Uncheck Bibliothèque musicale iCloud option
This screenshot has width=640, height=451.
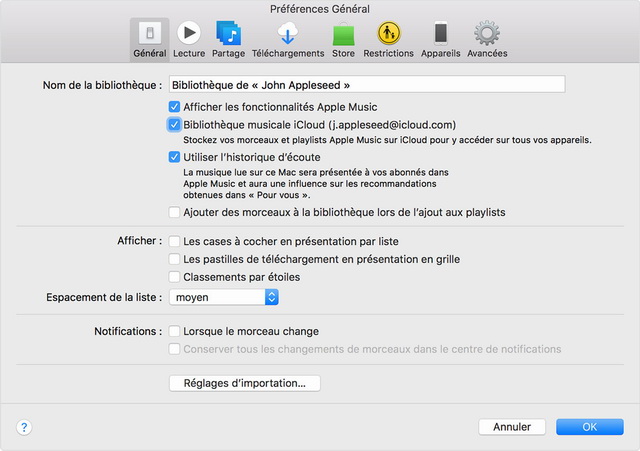coord(175,125)
